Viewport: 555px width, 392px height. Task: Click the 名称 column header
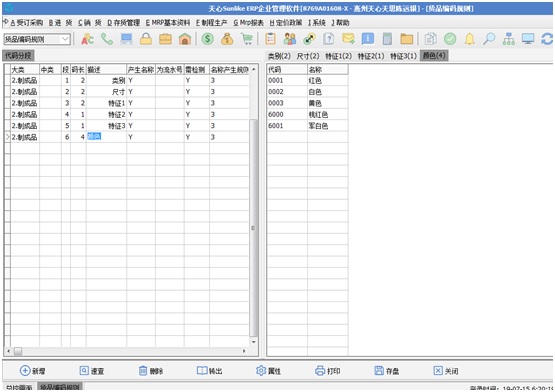(328, 69)
